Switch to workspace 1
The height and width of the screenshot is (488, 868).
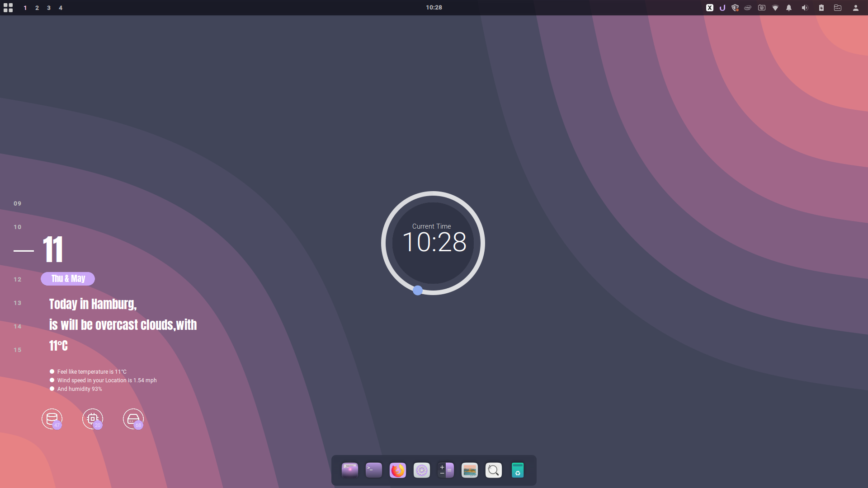[x=25, y=8]
